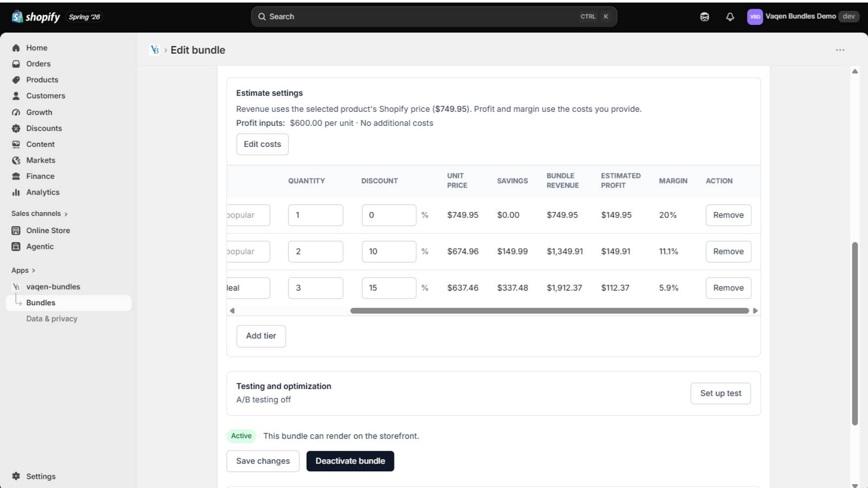Image resolution: width=868 pixels, height=488 pixels.
Task: Focus the quantity field showing 2
Action: click(x=316, y=252)
